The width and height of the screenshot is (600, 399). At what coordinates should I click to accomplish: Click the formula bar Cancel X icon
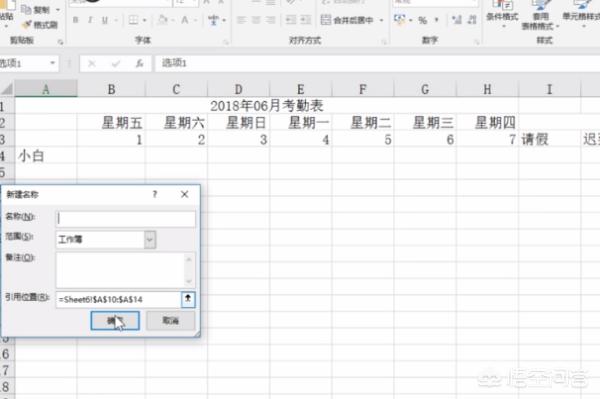point(92,64)
